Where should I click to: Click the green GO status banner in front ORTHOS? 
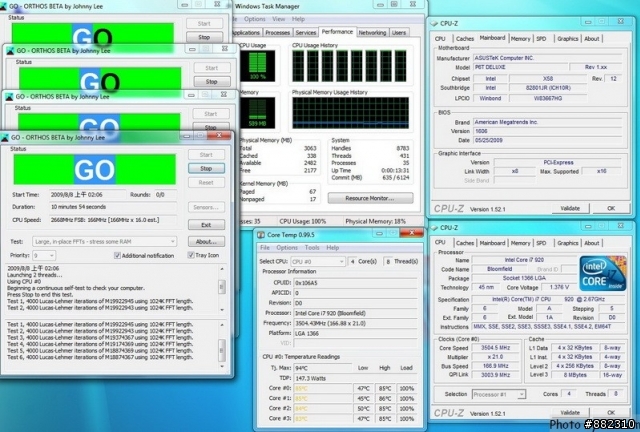tap(95, 169)
